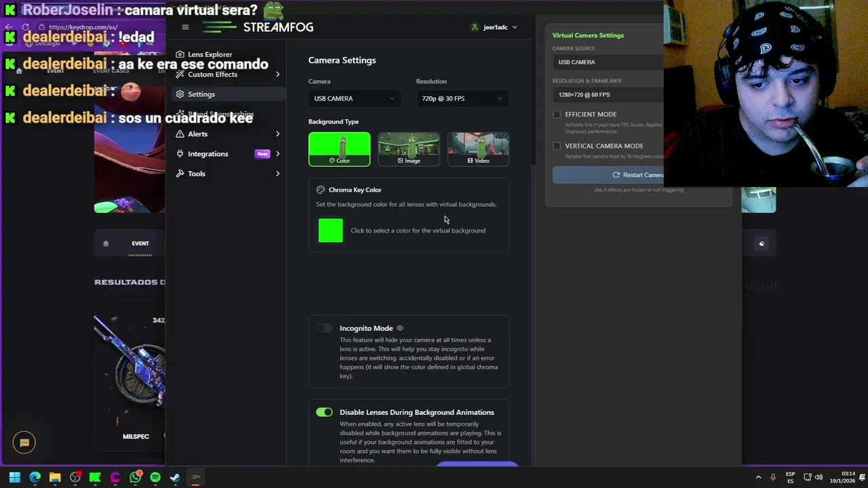Open Spotify from taskbar
This screenshot has width=868, height=488.
(x=155, y=477)
